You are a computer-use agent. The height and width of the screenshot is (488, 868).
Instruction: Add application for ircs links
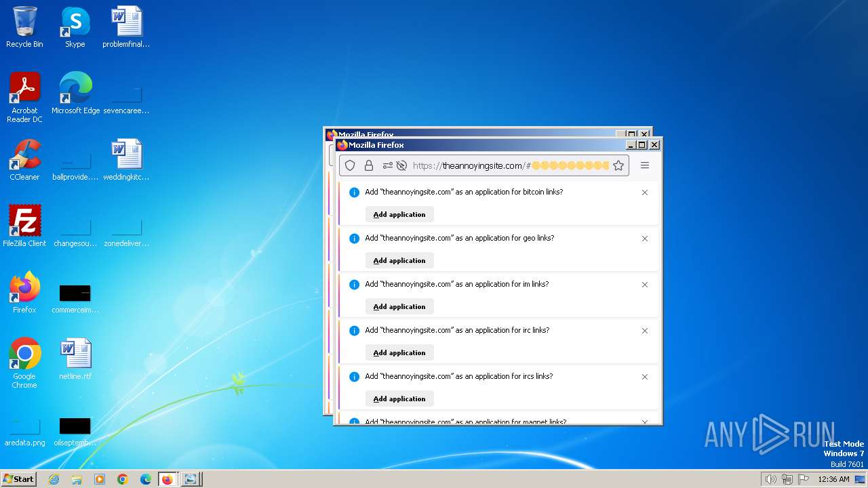point(399,399)
